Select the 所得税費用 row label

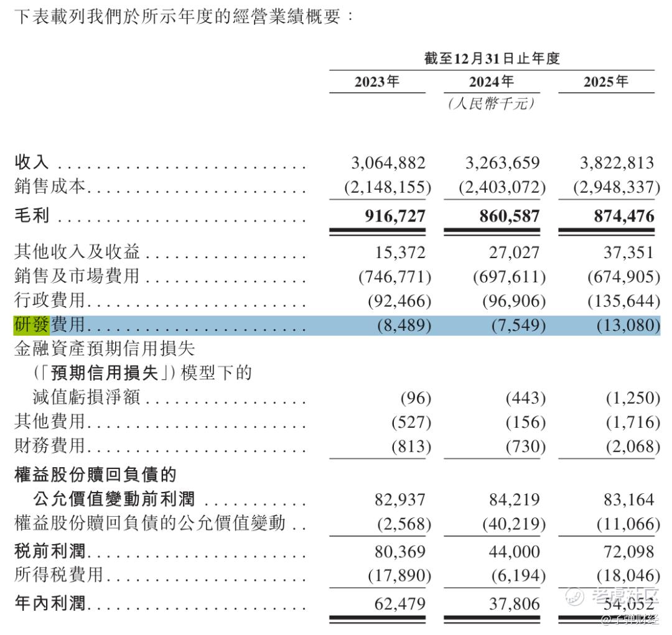[59, 575]
